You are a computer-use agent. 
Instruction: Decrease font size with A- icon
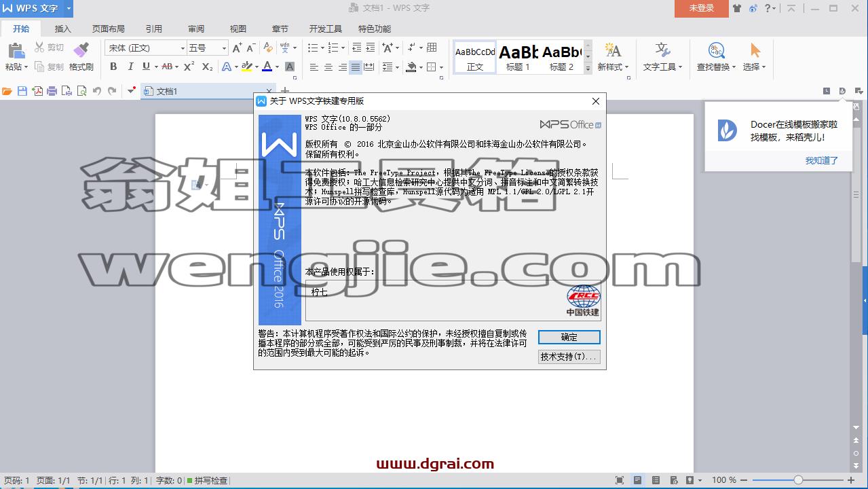pyautogui.click(x=250, y=48)
